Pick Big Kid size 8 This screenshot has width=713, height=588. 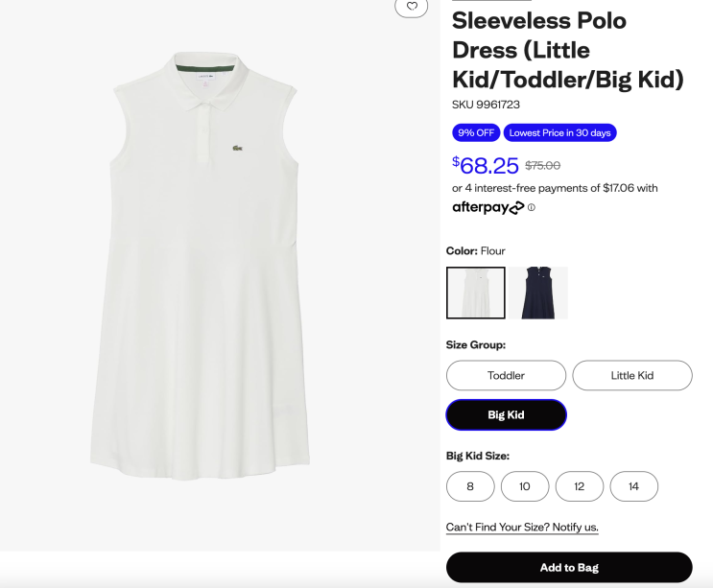[470, 486]
